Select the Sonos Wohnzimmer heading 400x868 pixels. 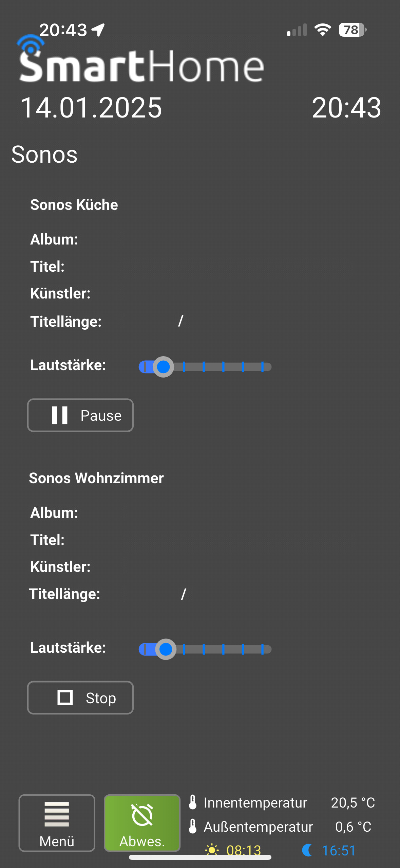click(96, 478)
